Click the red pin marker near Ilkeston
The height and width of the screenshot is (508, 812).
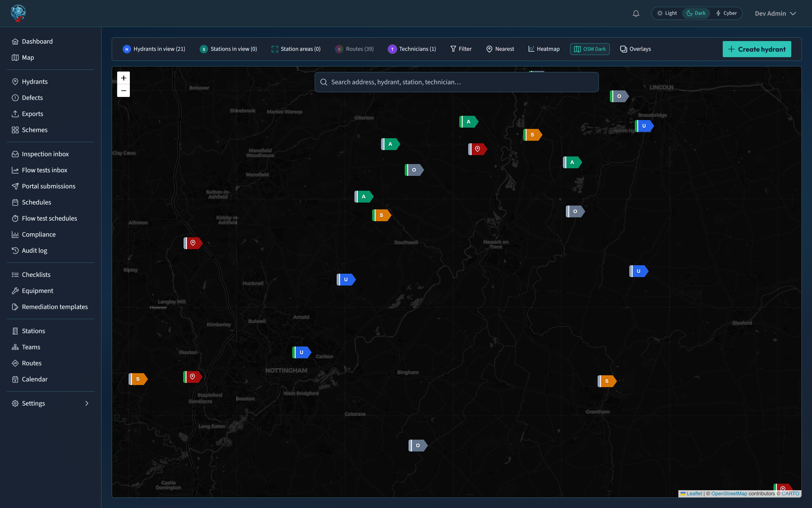tap(193, 377)
